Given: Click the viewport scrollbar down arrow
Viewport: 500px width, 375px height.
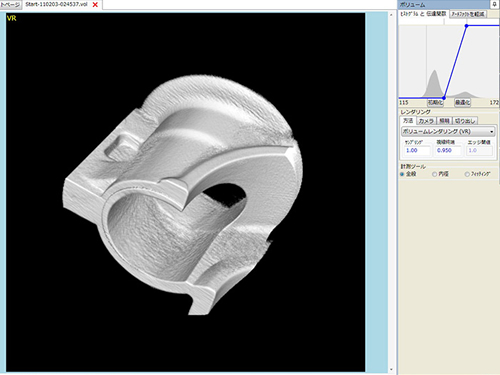Looking at the screenshot, I should click(391, 370).
